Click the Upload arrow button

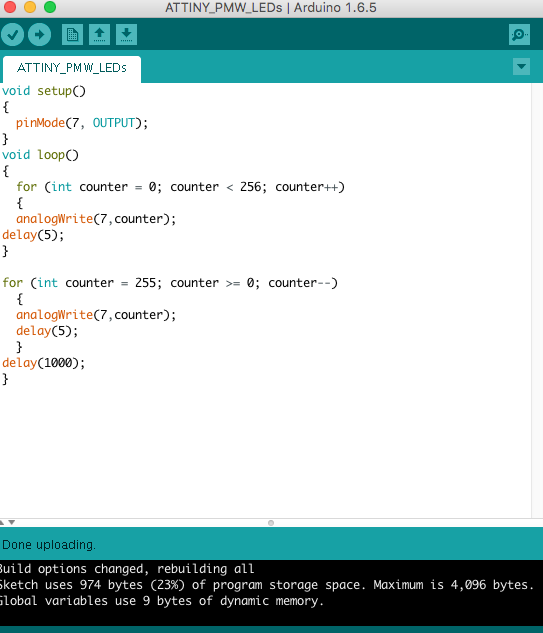(x=39, y=35)
